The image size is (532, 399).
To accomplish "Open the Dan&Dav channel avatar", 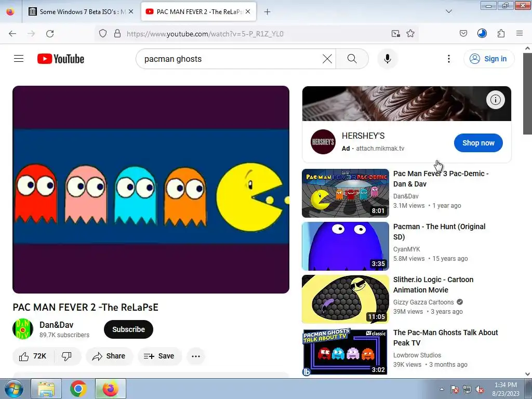I will (23, 329).
